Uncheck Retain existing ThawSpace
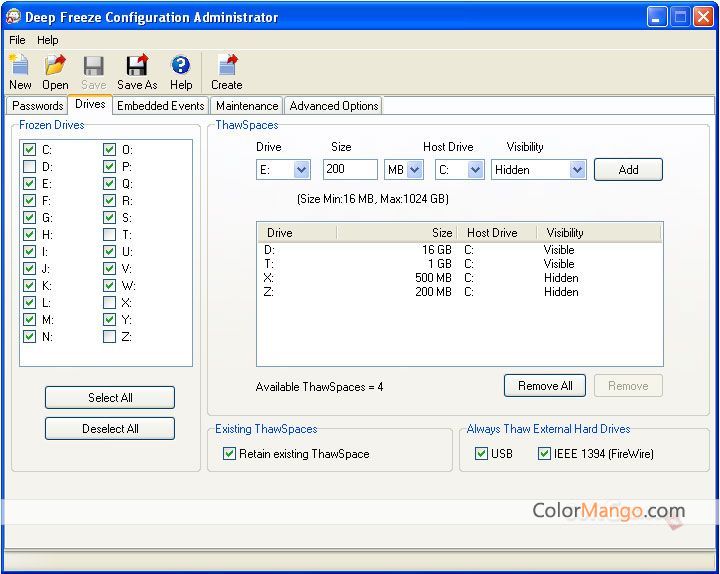This screenshot has width=720, height=574. (229, 453)
